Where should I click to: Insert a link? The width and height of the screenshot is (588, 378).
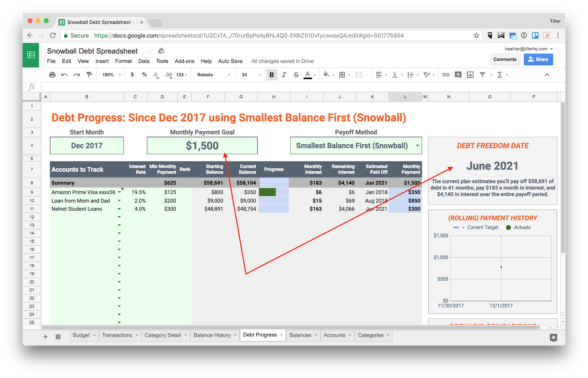point(446,75)
